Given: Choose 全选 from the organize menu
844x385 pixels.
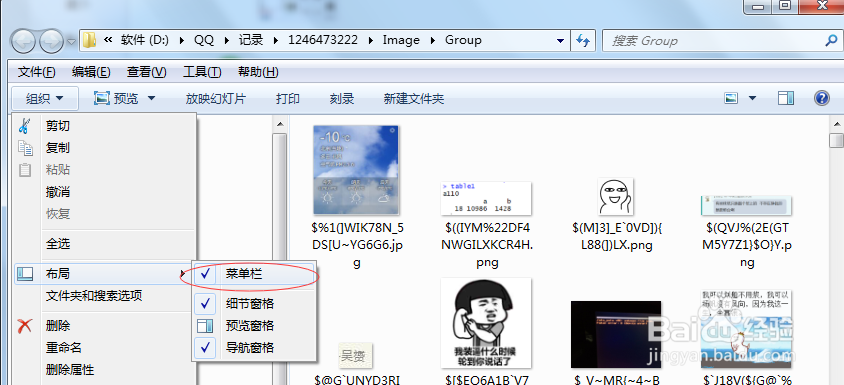Looking at the screenshot, I should (x=58, y=243).
